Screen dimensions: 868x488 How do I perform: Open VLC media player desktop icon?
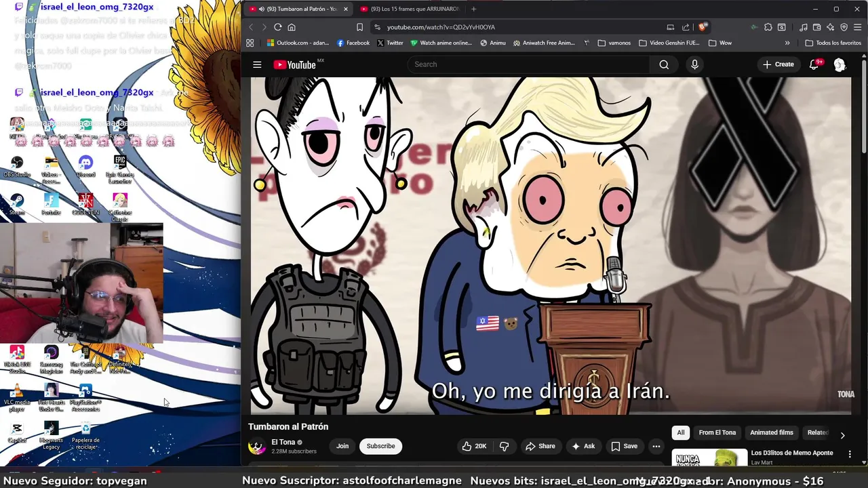pos(17,398)
